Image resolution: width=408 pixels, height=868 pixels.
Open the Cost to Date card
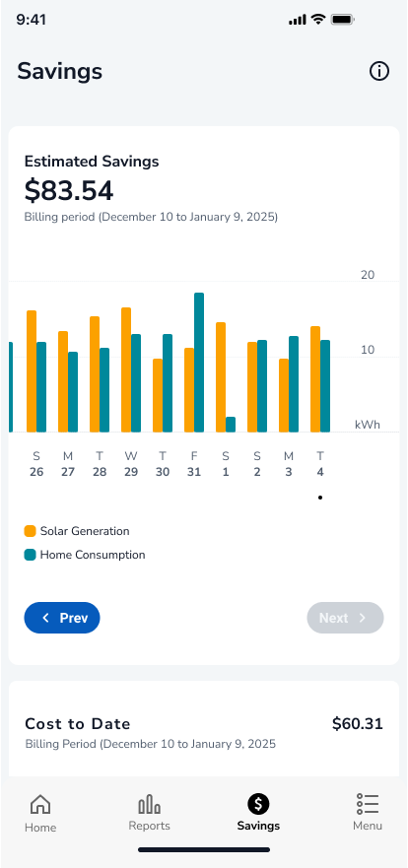(x=204, y=732)
